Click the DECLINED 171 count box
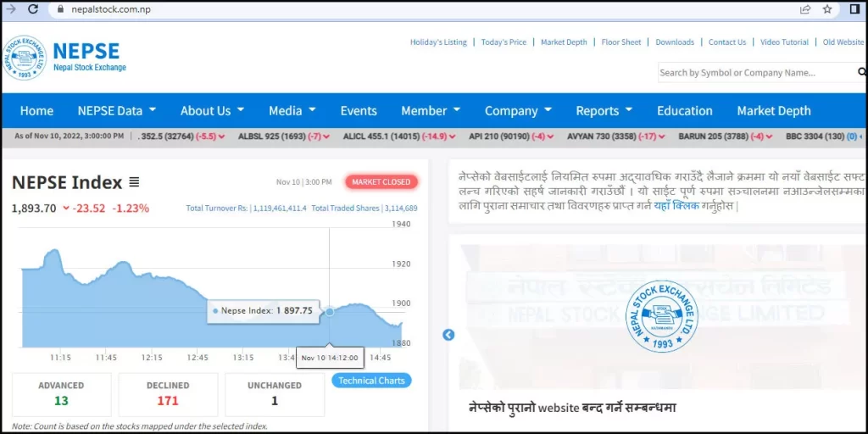Screen dimensions: 868x434 168,394
